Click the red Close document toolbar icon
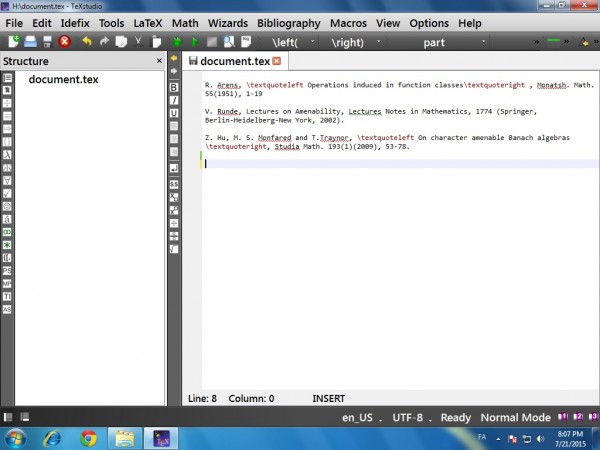The width and height of the screenshot is (600, 450). pos(64,42)
